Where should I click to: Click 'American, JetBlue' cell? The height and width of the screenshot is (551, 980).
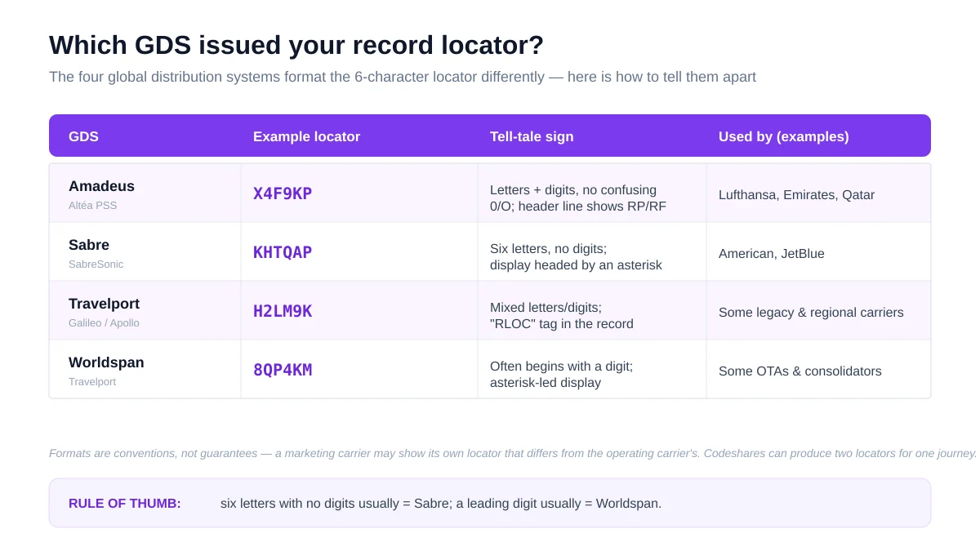pyautogui.click(x=772, y=254)
